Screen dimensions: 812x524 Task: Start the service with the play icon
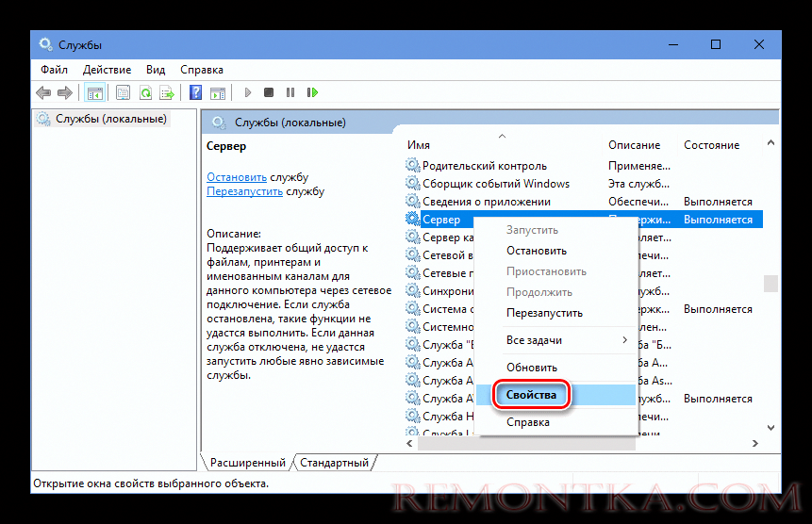(x=247, y=92)
